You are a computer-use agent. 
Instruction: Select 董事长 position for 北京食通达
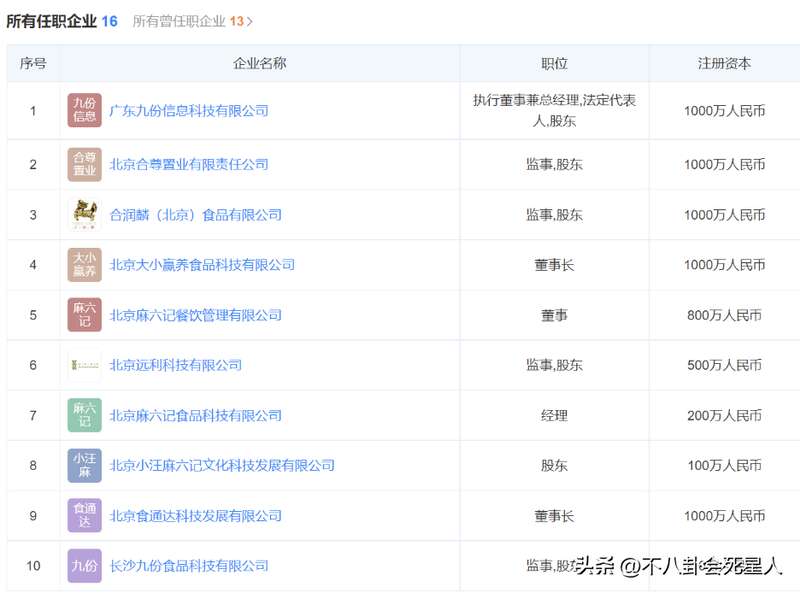[554, 515]
